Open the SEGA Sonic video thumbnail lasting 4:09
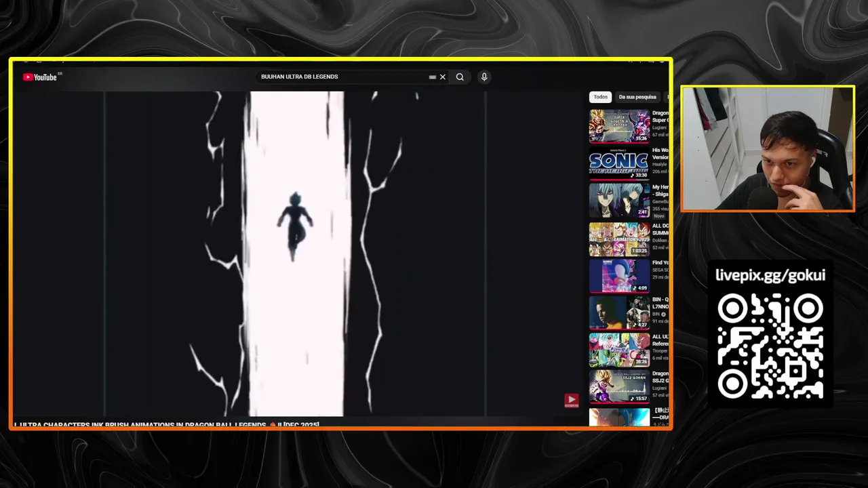 point(619,276)
